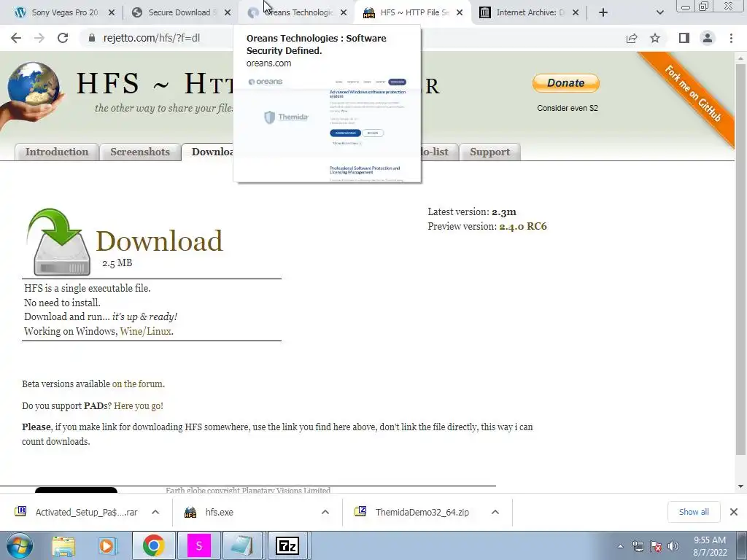
Task: Click the network tray icon
Action: coord(638,546)
